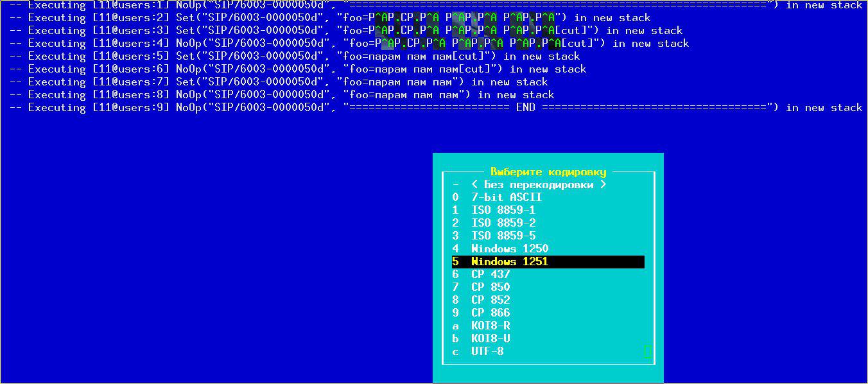Pick ISO 8859-2 from the list

click(x=503, y=223)
